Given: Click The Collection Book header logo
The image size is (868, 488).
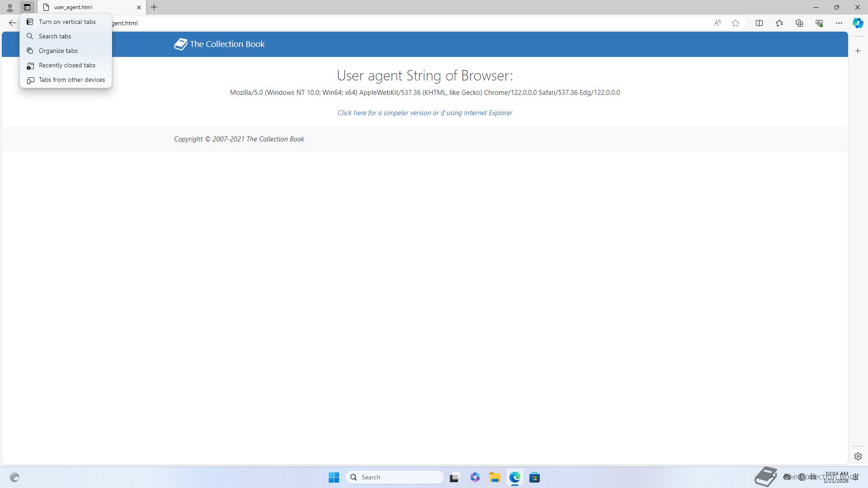Looking at the screenshot, I should pos(220,44).
